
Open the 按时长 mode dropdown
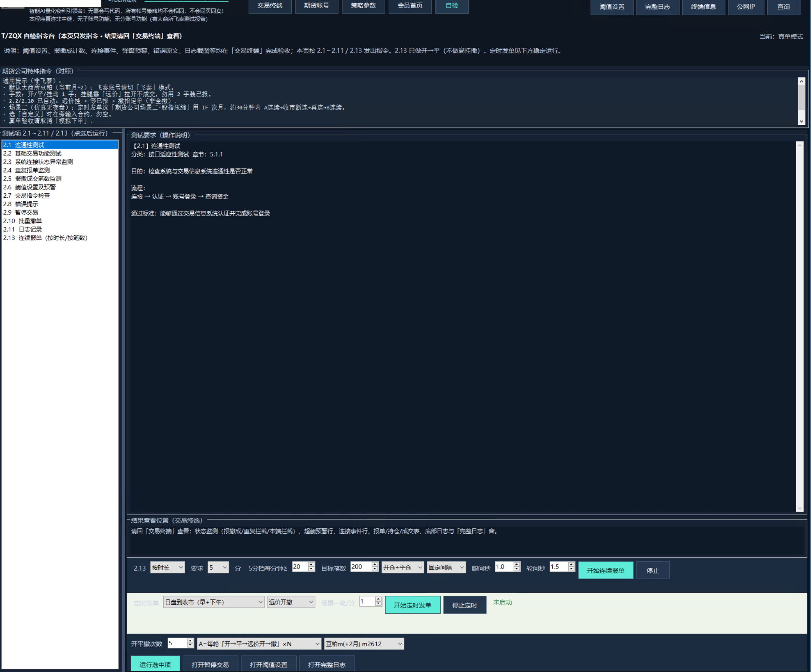167,567
